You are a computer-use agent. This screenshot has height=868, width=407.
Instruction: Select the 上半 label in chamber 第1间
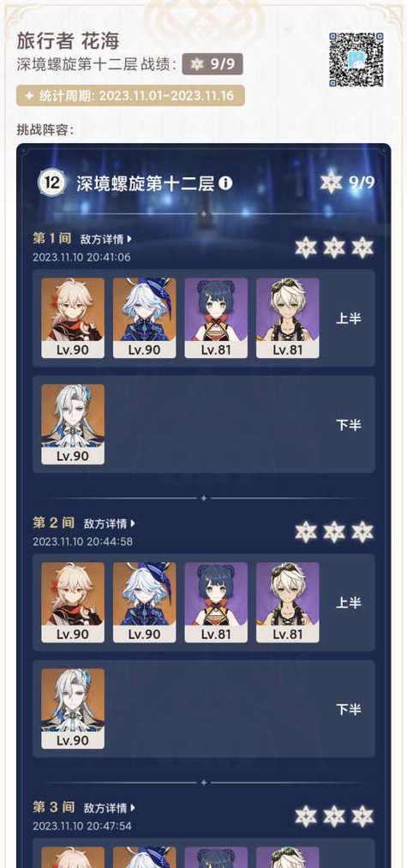[348, 318]
